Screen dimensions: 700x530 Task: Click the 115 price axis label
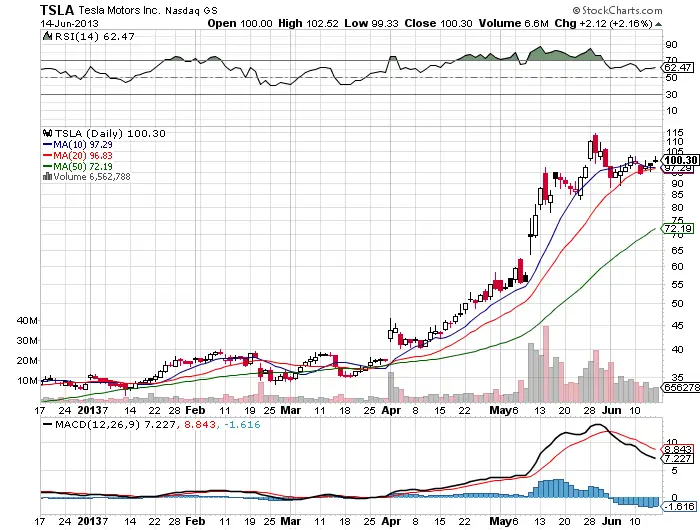click(x=675, y=133)
